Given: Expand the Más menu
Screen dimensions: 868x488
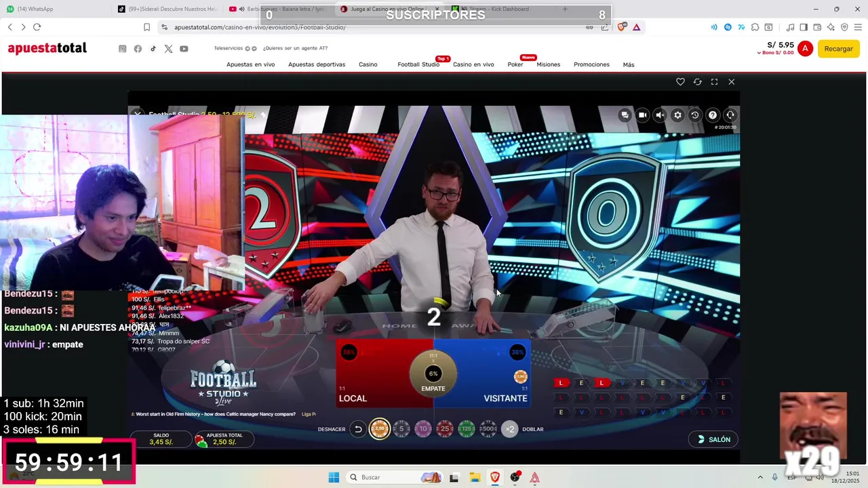Looking at the screenshot, I should tap(629, 64).
